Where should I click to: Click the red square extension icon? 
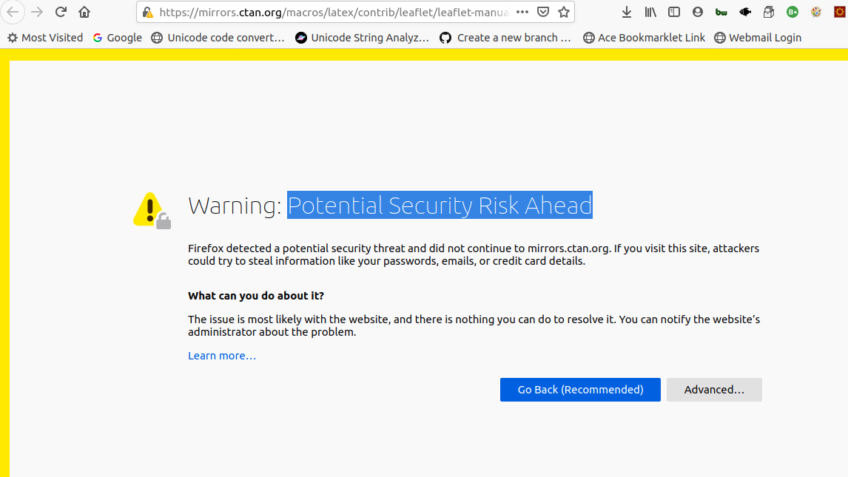click(840, 12)
